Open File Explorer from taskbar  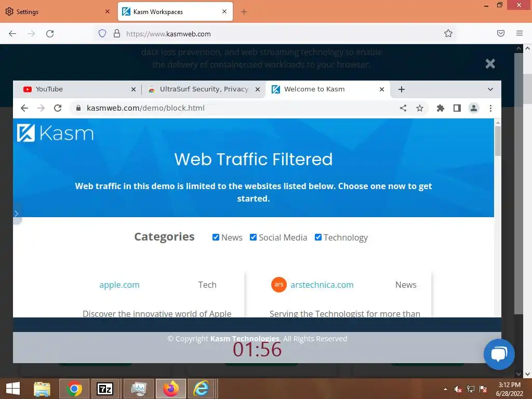[x=42, y=389]
